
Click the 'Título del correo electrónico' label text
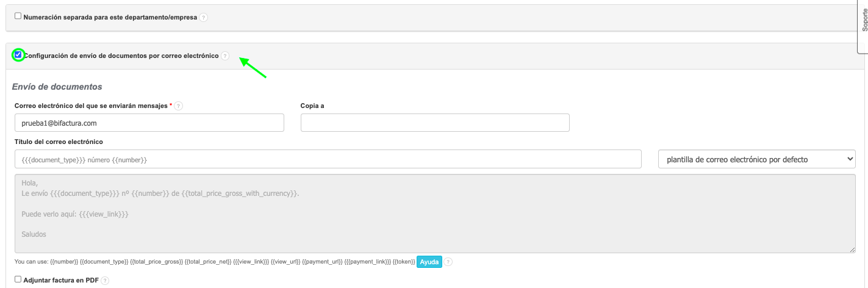point(59,142)
